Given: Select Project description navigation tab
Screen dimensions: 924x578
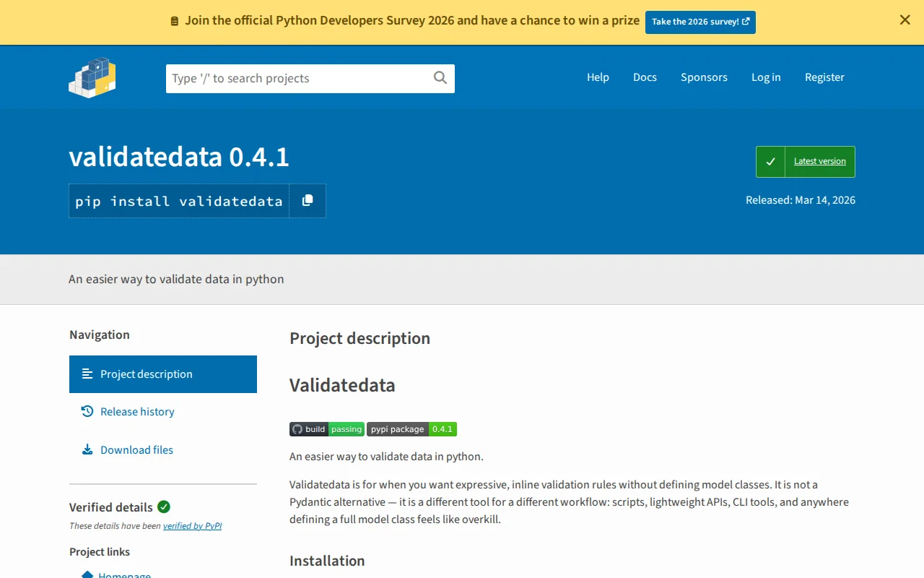Looking at the screenshot, I should coord(163,374).
